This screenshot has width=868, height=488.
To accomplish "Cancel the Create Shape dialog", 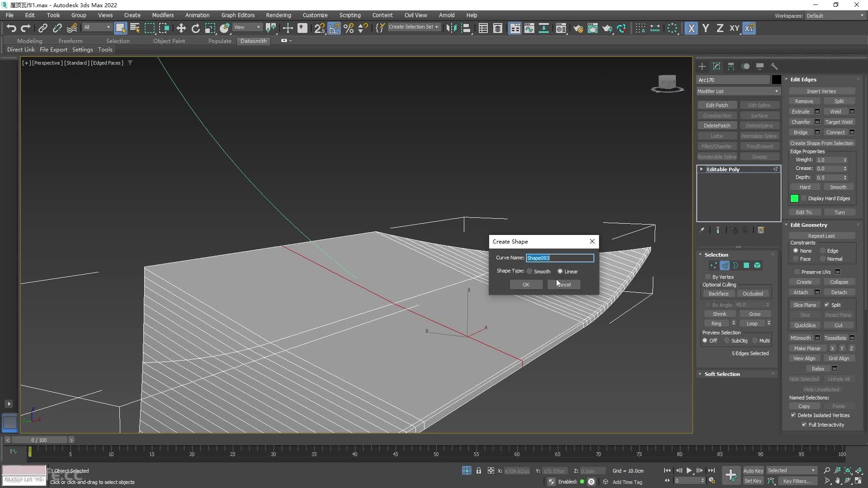I will click(564, 285).
